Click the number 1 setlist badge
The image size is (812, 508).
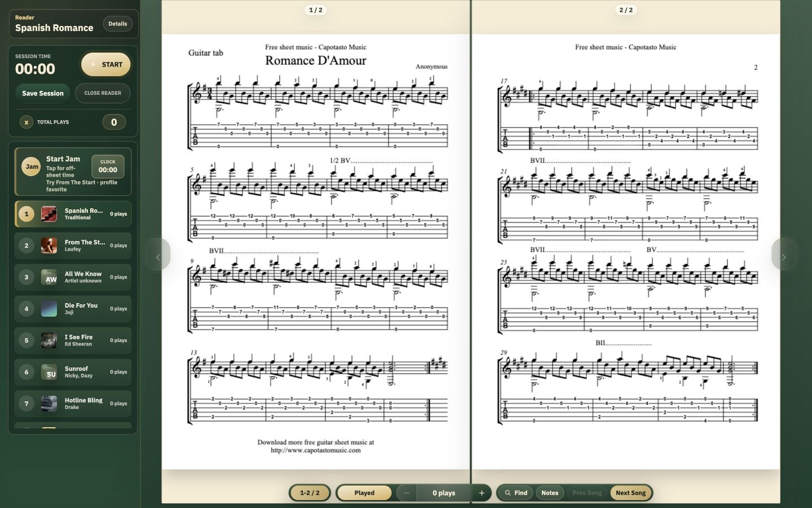[x=26, y=214]
